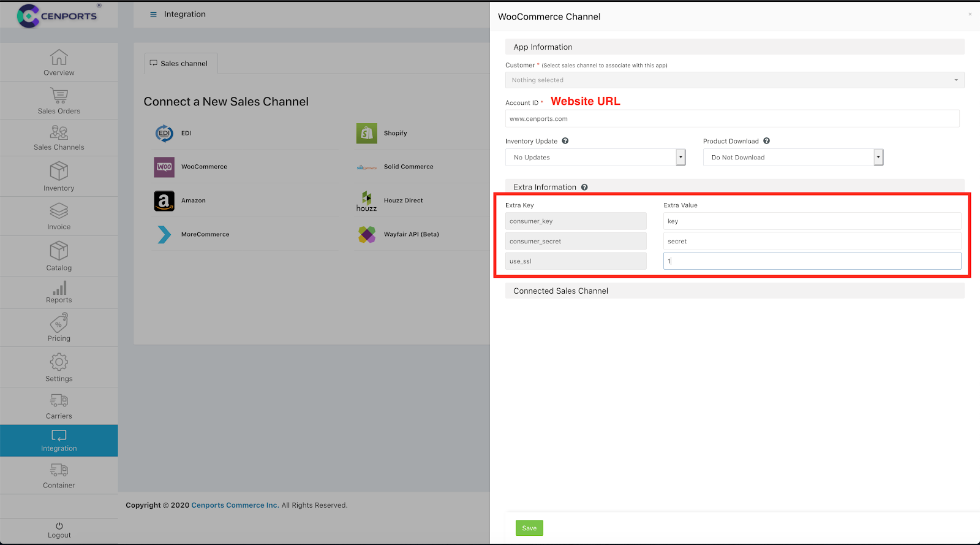
Task: Click the Cenports logo
Action: click(58, 15)
